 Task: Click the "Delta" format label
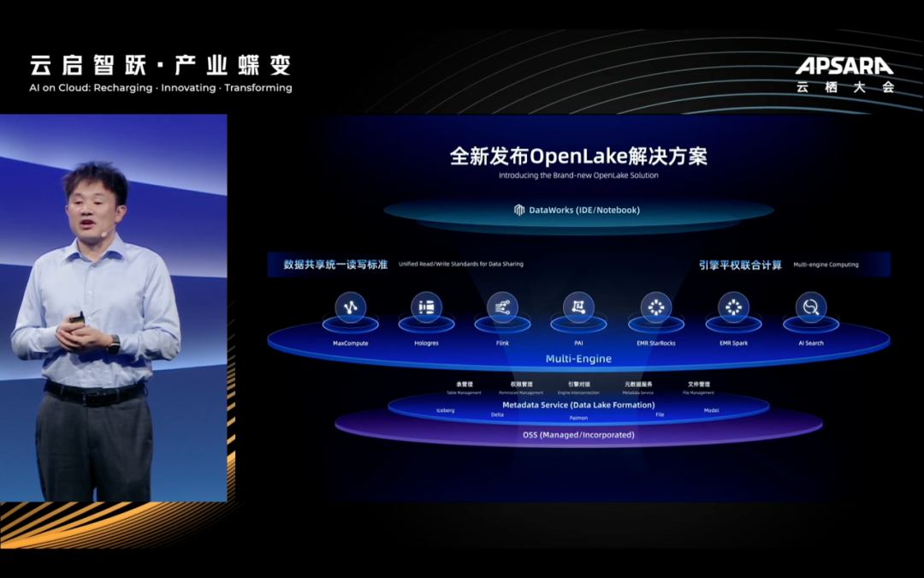pyautogui.click(x=497, y=414)
